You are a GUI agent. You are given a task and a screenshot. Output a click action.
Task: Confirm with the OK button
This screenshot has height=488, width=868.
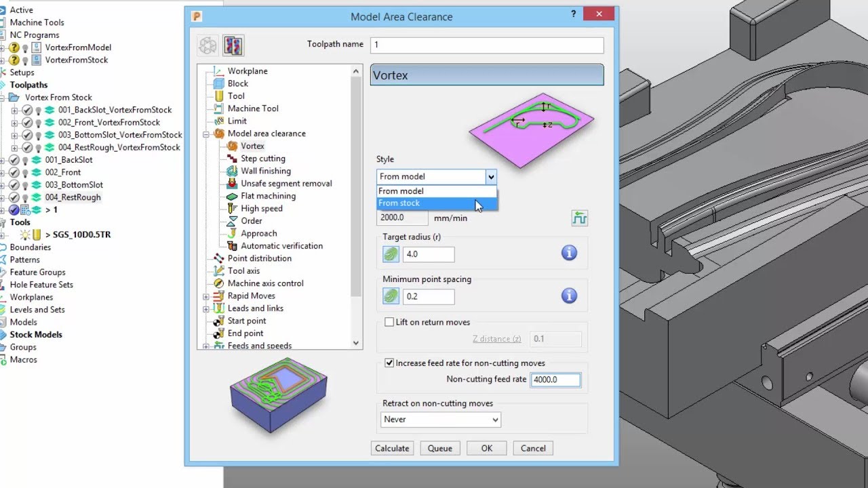pyautogui.click(x=487, y=448)
